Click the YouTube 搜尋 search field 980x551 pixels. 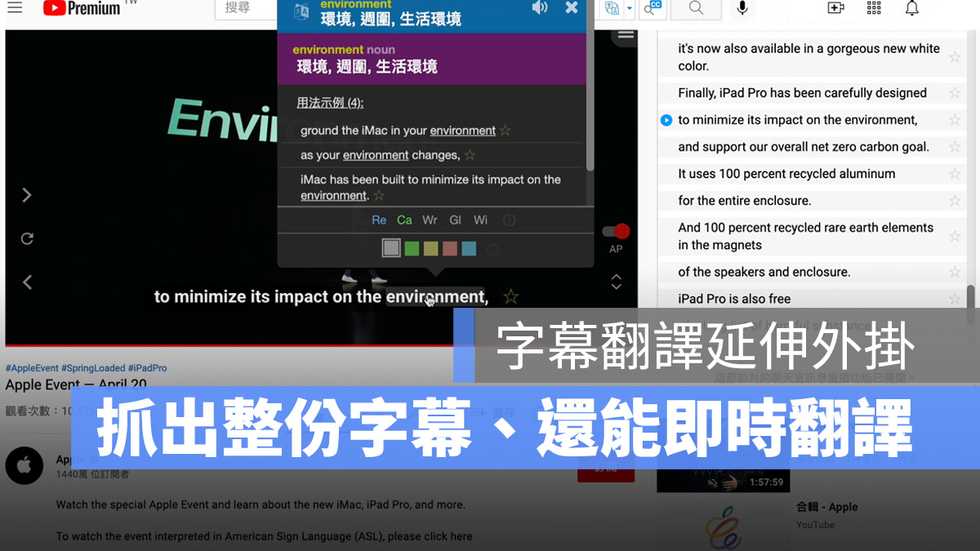coord(247,8)
